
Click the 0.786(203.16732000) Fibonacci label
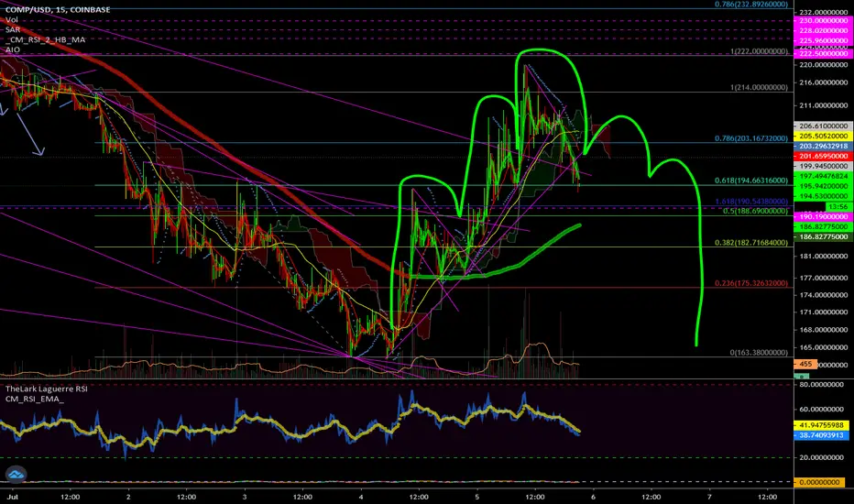coord(751,138)
